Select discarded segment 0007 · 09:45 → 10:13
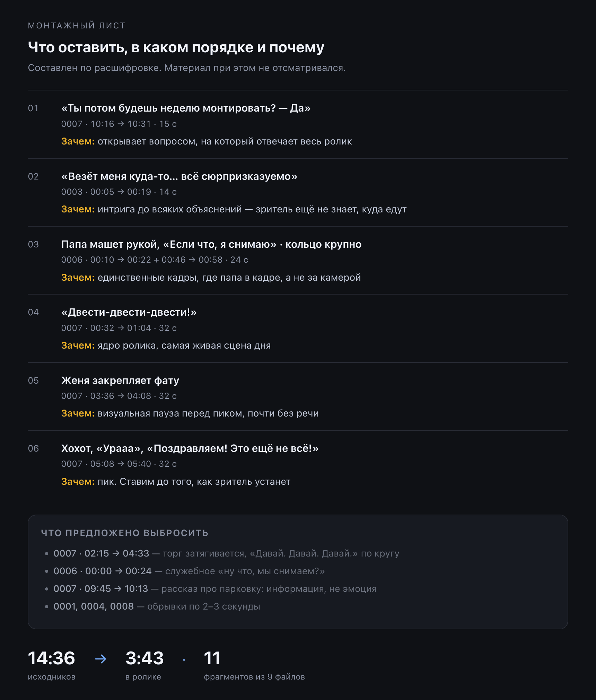Image resolution: width=596 pixels, height=700 pixels. tap(215, 589)
